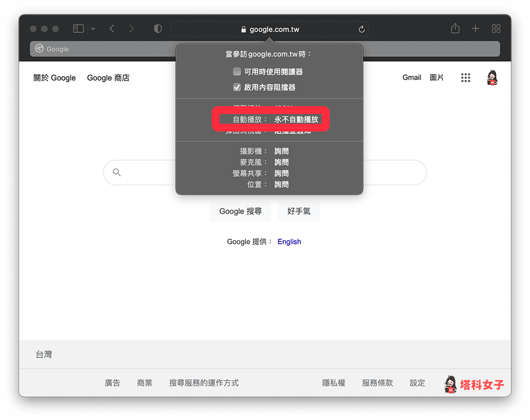Image resolution: width=530 pixels, height=420 pixels.
Task: Go back with the back arrow
Action: 112,29
